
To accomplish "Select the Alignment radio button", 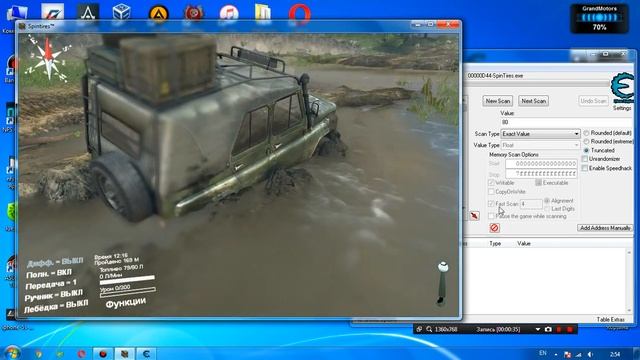I will [x=547, y=201].
